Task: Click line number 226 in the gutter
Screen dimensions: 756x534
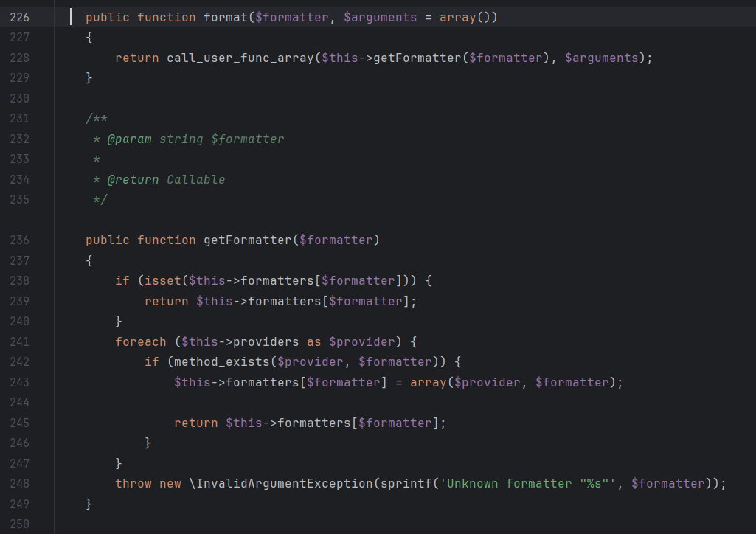Action: (x=20, y=17)
